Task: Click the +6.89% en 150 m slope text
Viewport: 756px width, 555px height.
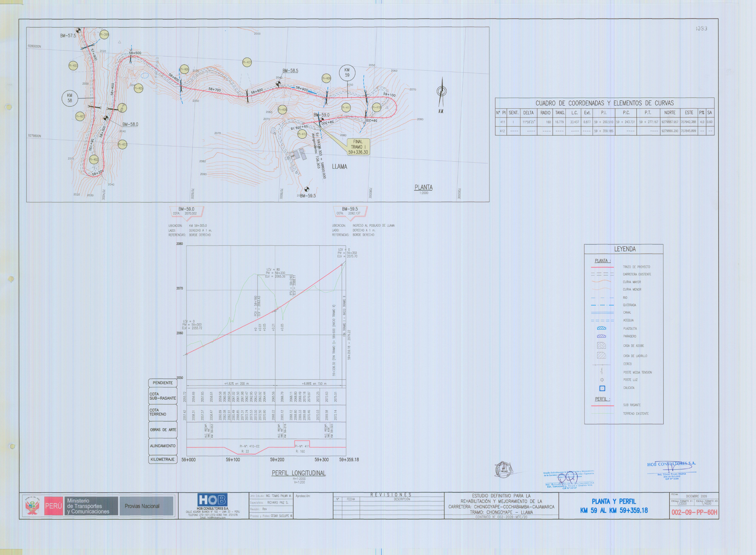Action: (x=314, y=384)
